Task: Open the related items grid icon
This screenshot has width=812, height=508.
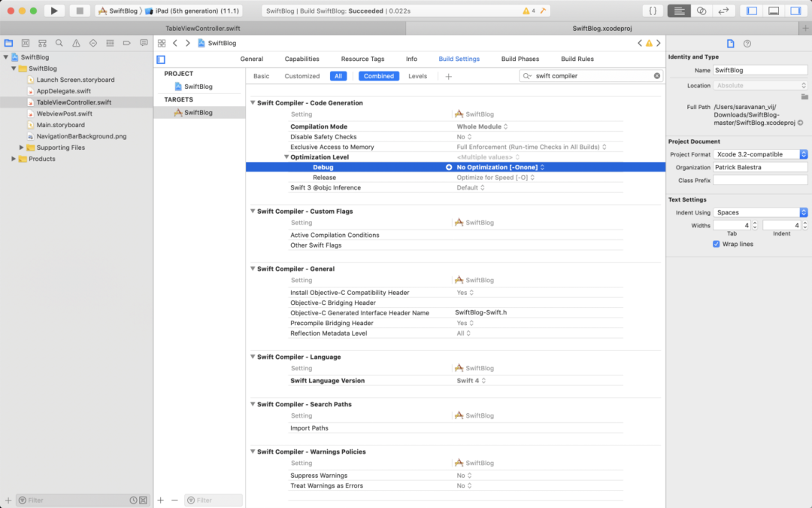Action: pyautogui.click(x=162, y=43)
